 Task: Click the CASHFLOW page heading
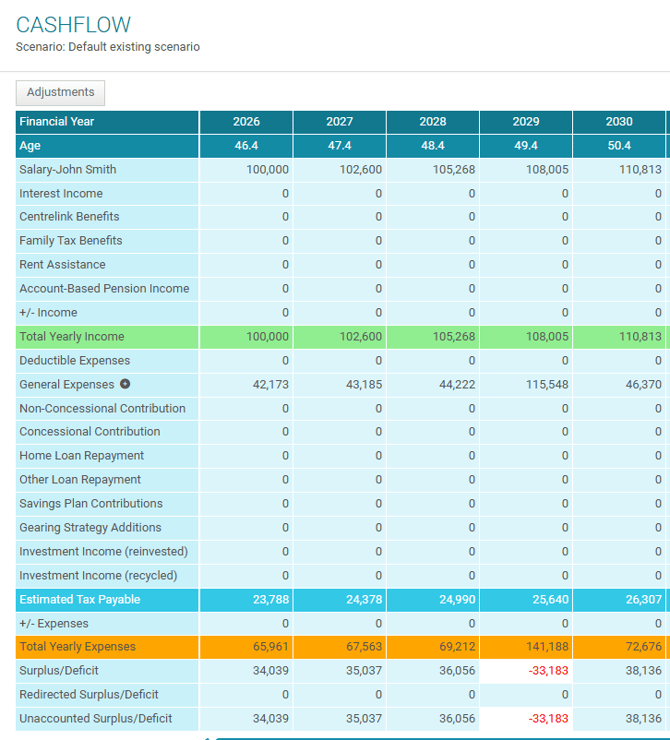[73, 25]
